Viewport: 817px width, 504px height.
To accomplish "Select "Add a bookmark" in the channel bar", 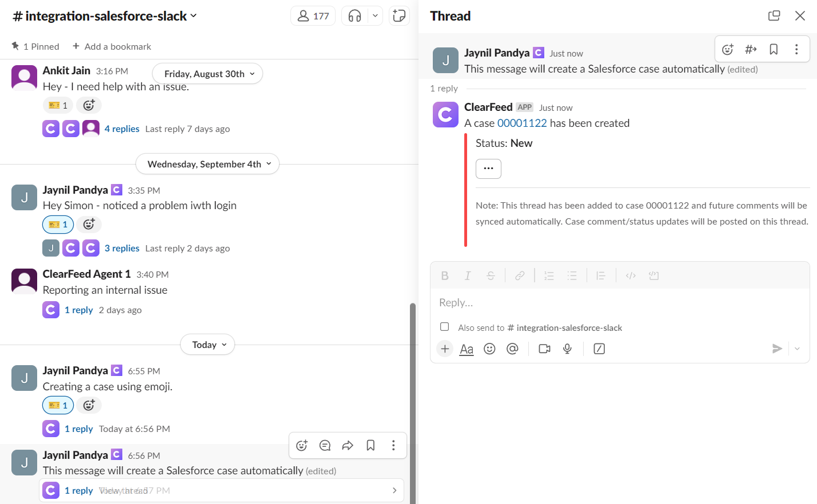I will pyautogui.click(x=111, y=46).
